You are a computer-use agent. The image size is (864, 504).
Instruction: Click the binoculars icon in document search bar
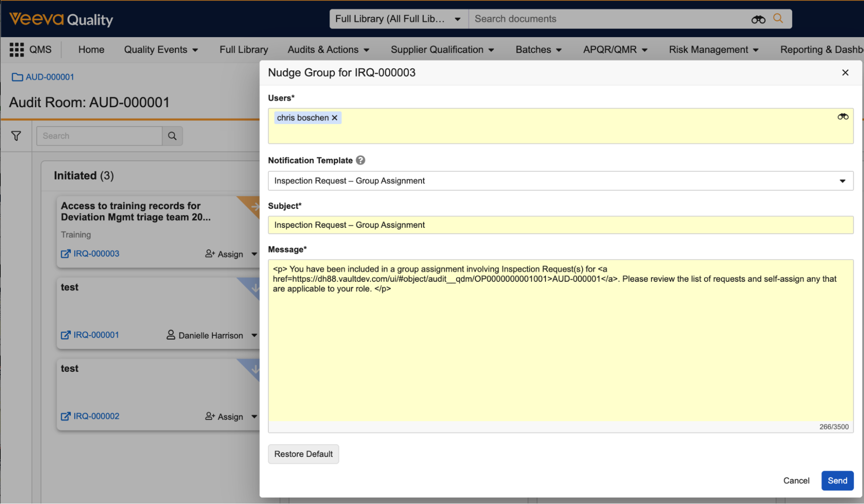pyautogui.click(x=758, y=19)
